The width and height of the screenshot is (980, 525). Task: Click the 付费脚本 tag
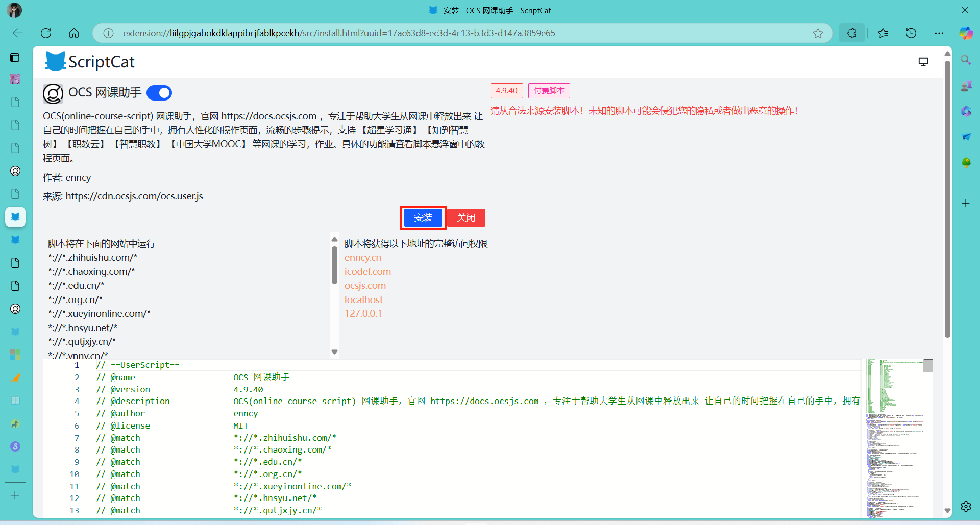[x=549, y=91]
